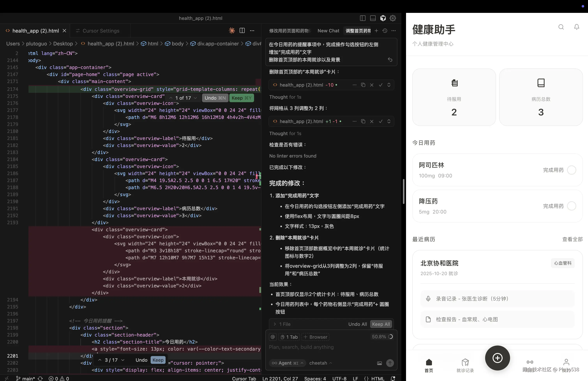Open the 就诊记录 tab in bottom navigation
The width and height of the screenshot is (588, 381).
465,365
